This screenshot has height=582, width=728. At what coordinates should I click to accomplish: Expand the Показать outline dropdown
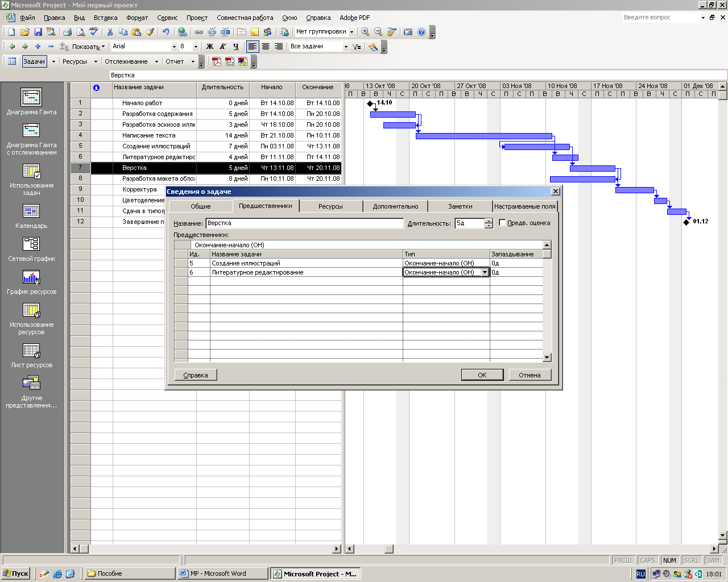pos(89,47)
